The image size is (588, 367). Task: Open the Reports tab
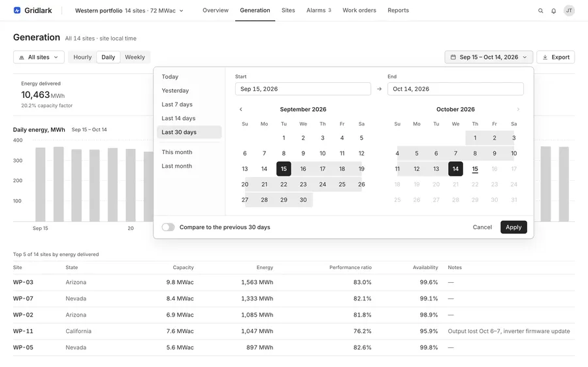click(398, 10)
